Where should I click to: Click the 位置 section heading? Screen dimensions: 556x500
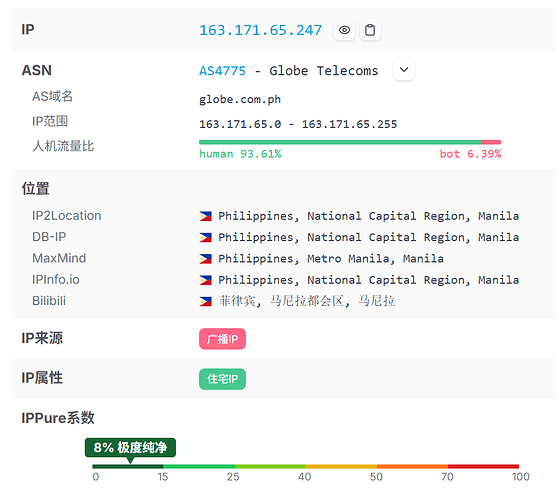pyautogui.click(x=35, y=188)
